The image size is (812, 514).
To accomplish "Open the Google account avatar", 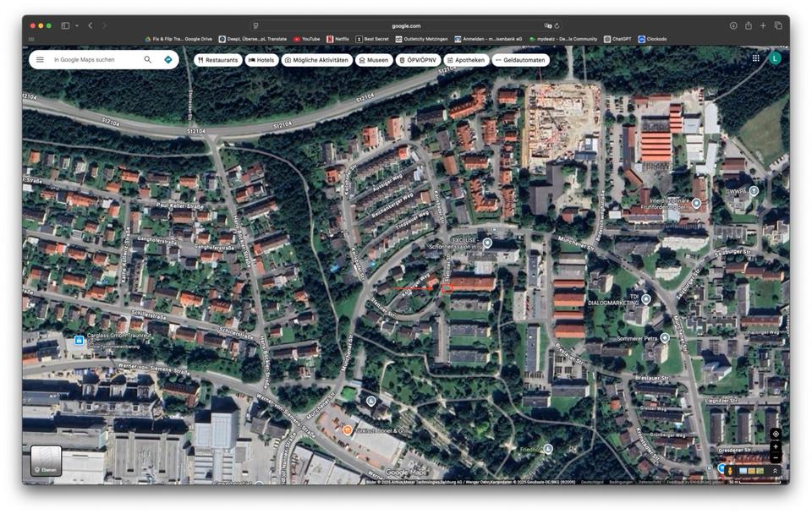I will coord(775,58).
